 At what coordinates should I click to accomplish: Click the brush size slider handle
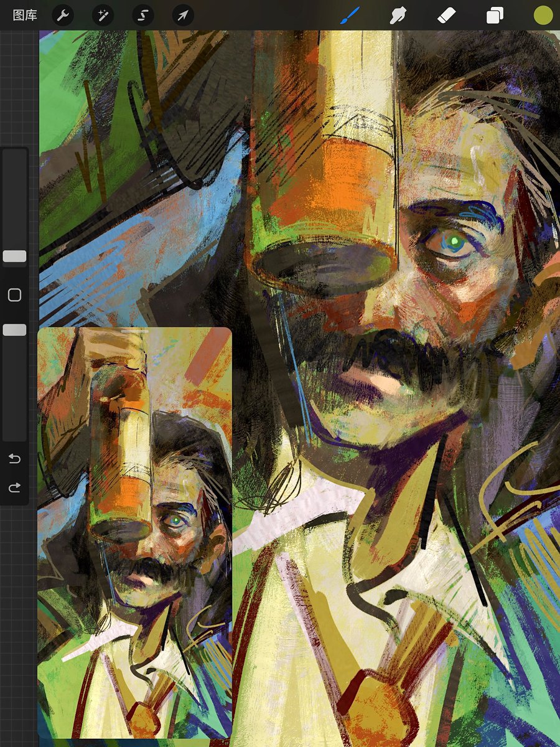[x=14, y=256]
